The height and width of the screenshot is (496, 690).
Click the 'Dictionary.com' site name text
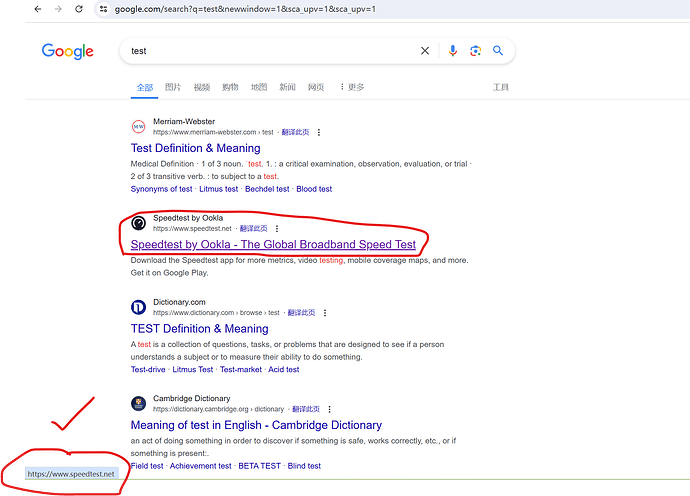pos(179,302)
